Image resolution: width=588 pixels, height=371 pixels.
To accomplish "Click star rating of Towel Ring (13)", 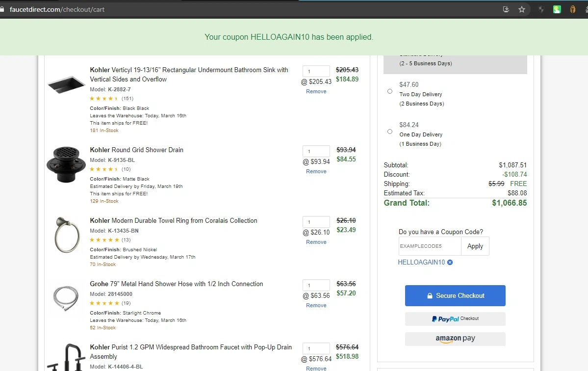I will click(104, 239).
